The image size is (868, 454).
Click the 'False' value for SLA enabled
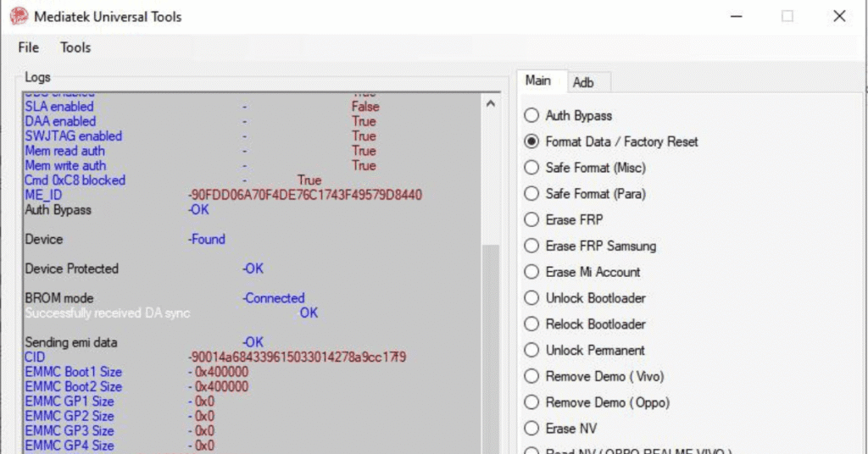click(x=365, y=106)
